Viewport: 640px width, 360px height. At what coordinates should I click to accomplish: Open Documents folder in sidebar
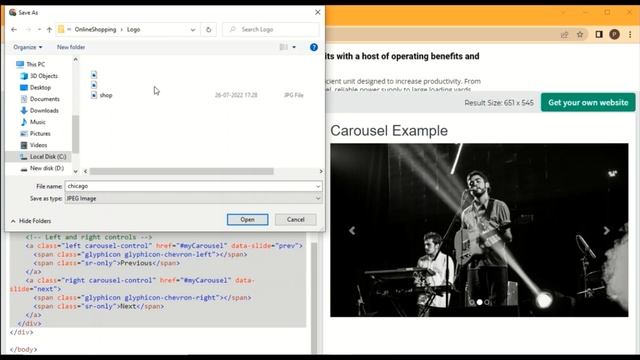(x=40, y=99)
